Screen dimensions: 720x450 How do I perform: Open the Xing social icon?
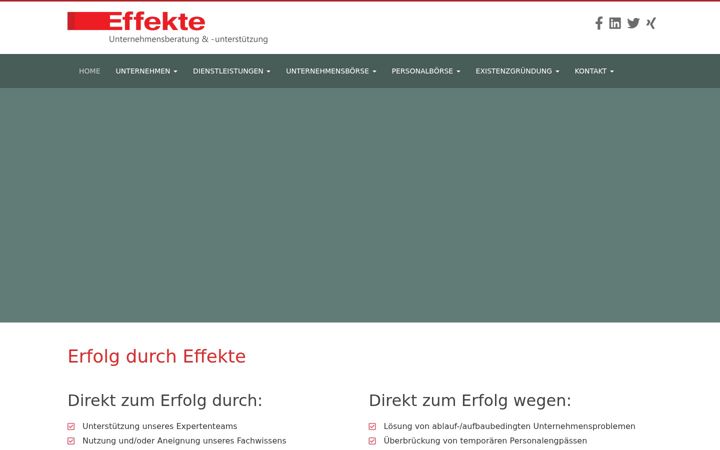(x=651, y=23)
